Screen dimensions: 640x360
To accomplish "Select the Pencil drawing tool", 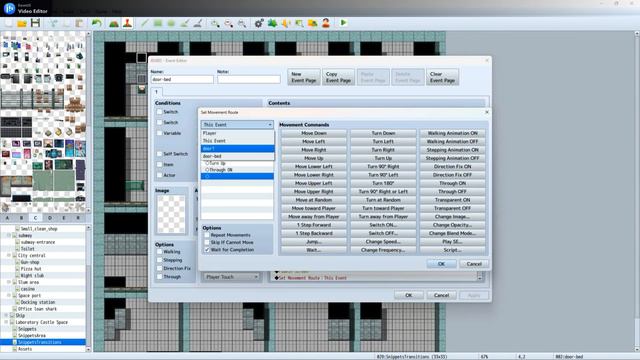I will pyautogui.click(x=145, y=23).
